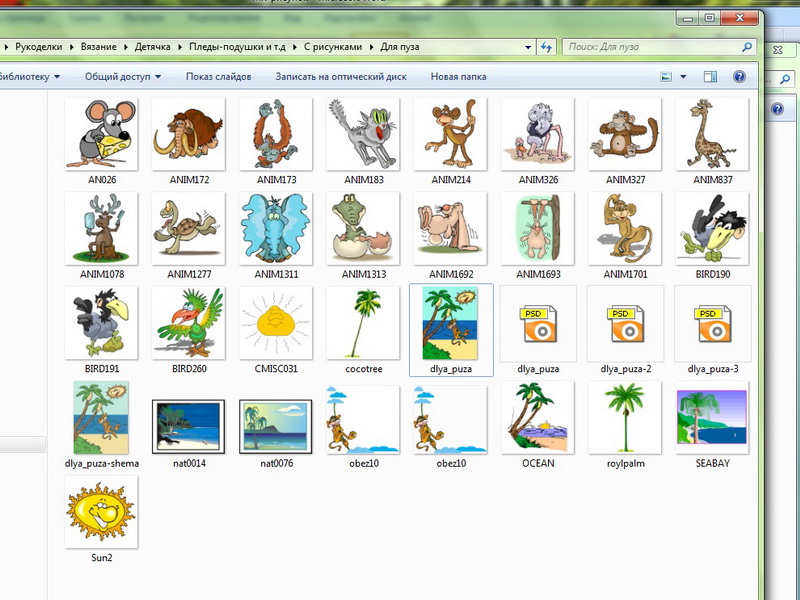Select the cocotree palm image
Viewport: 800px width, 600px height.
click(363, 323)
